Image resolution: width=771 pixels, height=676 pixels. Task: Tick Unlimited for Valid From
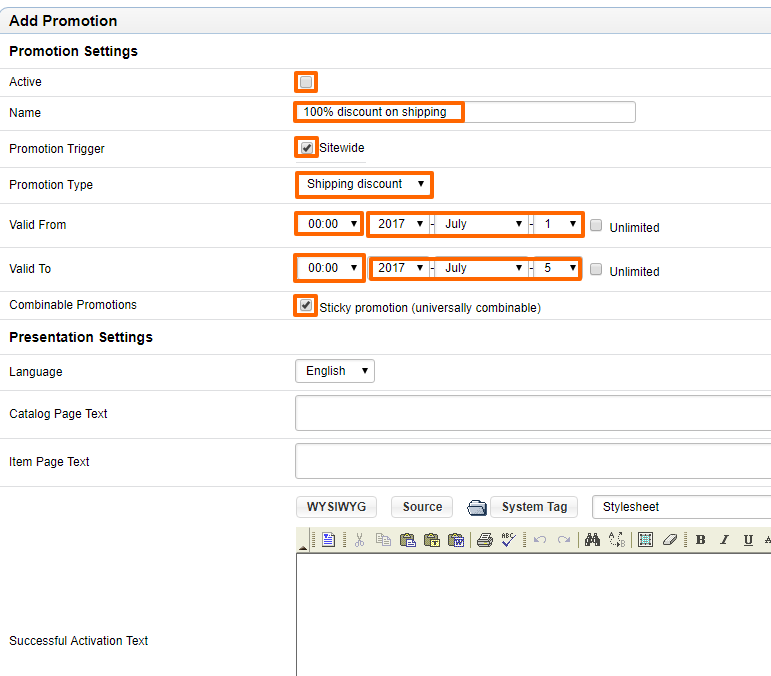(596, 225)
